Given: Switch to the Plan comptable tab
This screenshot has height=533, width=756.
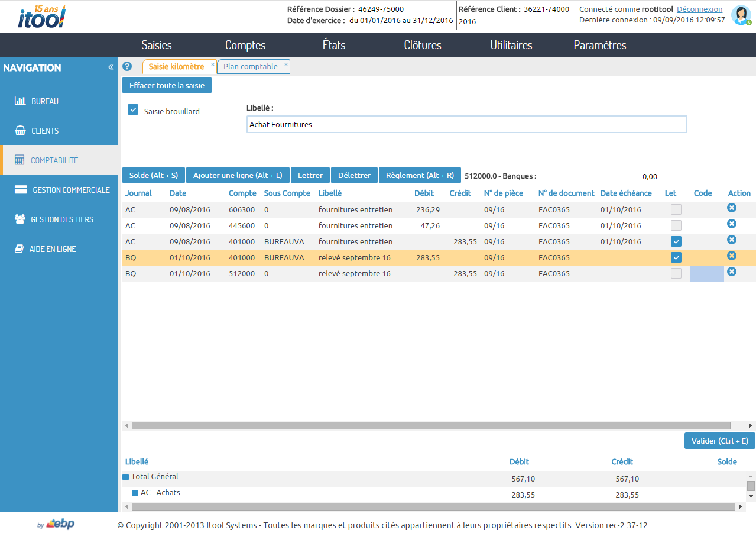Looking at the screenshot, I should click(251, 66).
